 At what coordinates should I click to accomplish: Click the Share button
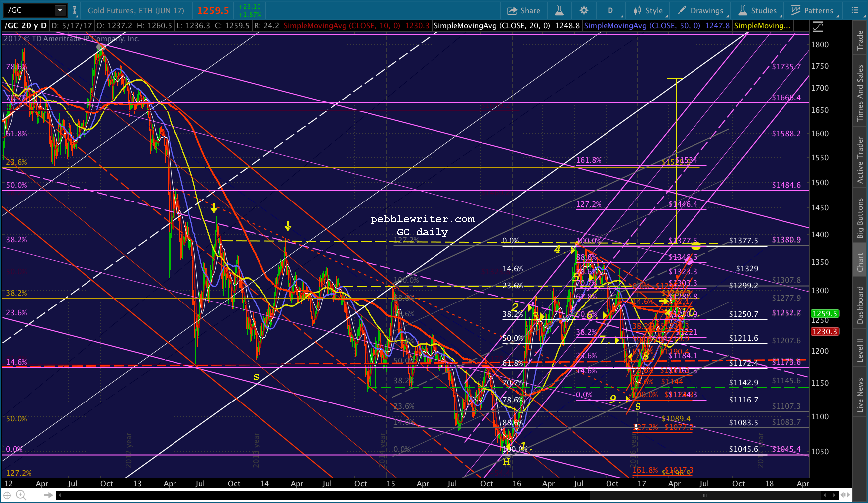[523, 10]
